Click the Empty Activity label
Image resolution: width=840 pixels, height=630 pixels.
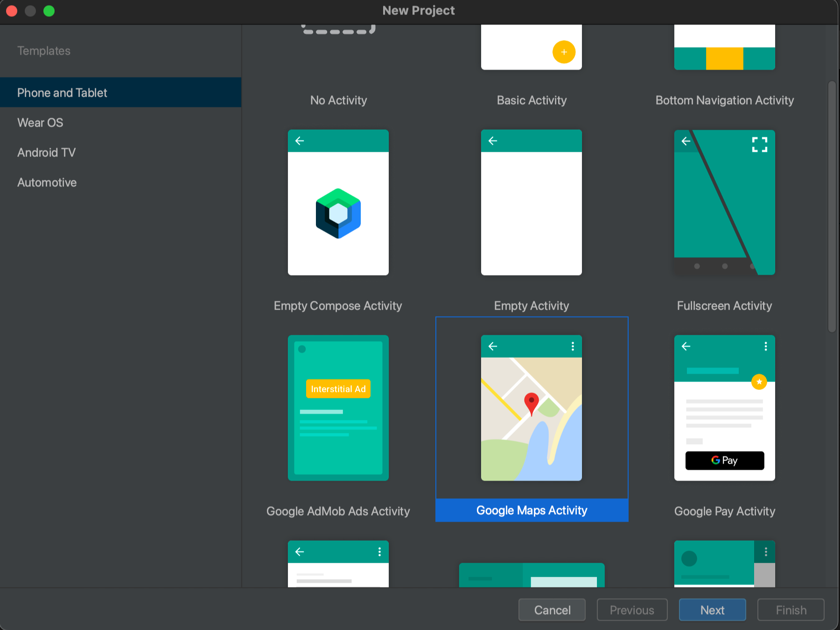pos(532,305)
